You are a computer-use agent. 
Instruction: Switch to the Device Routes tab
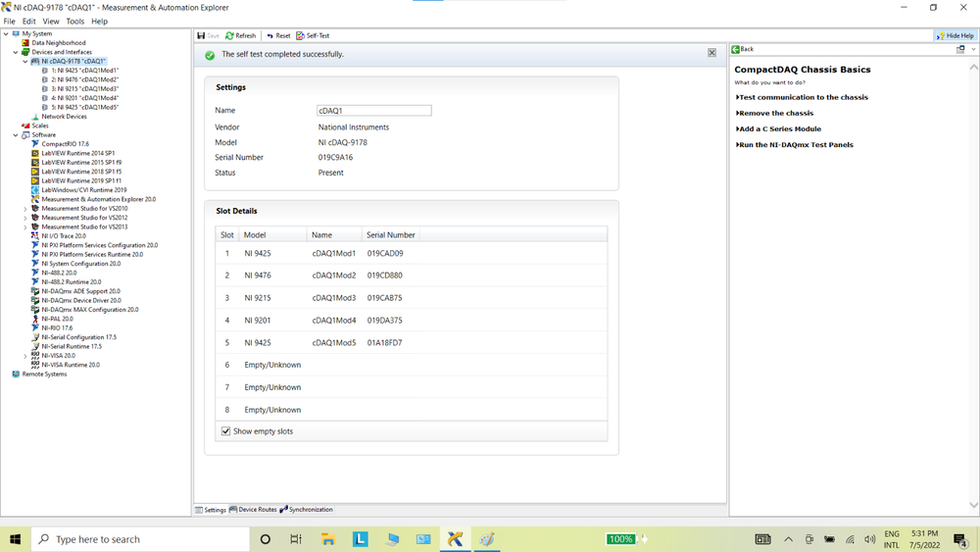[257, 510]
